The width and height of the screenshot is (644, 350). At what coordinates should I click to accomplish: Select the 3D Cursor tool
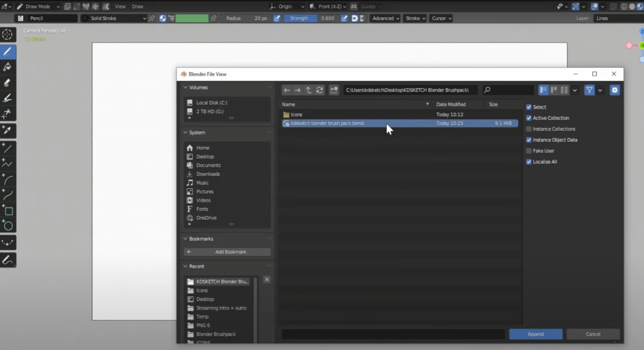coord(8,35)
